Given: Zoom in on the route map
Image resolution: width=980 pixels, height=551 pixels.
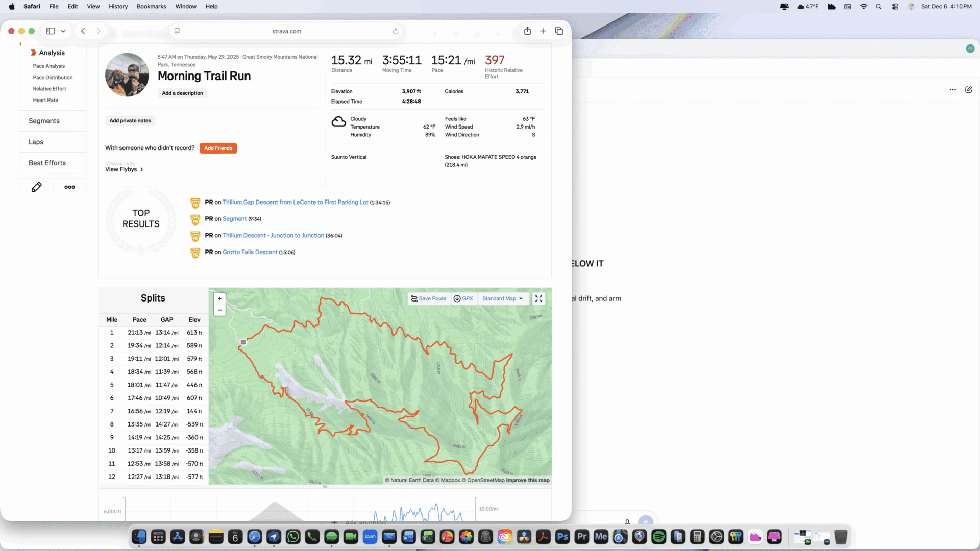Looking at the screenshot, I should click(220, 299).
